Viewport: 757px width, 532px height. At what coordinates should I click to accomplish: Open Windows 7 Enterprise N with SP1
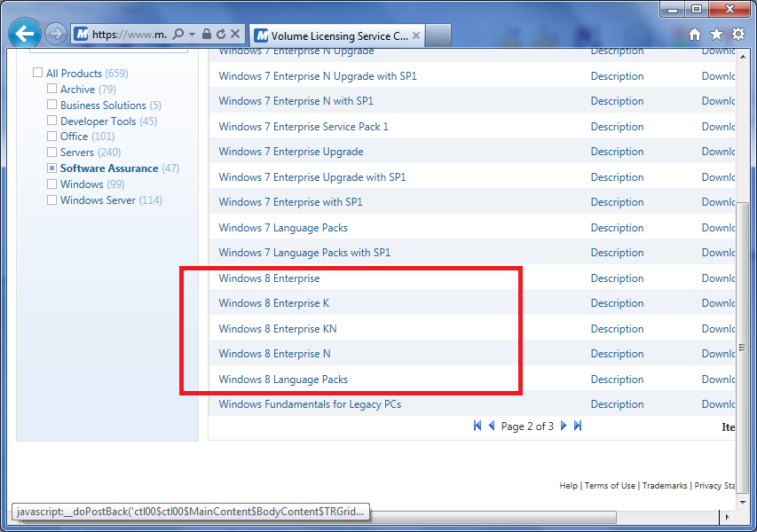[296, 101]
